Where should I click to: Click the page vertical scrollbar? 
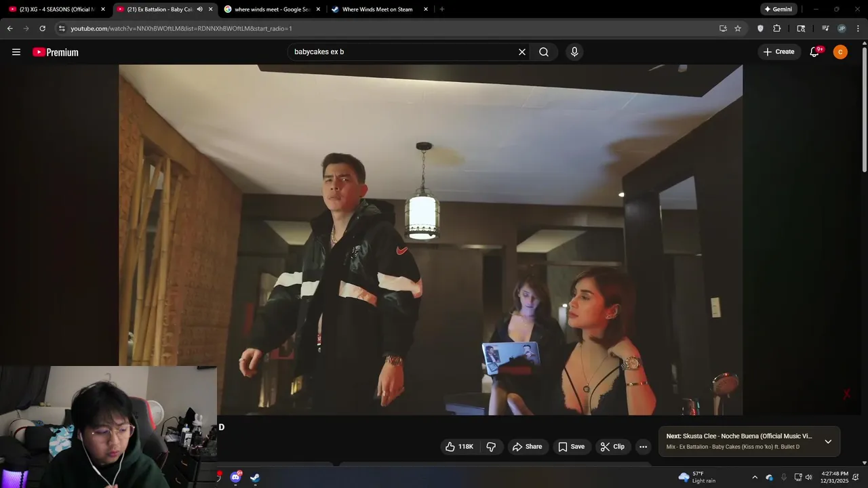tap(864, 108)
